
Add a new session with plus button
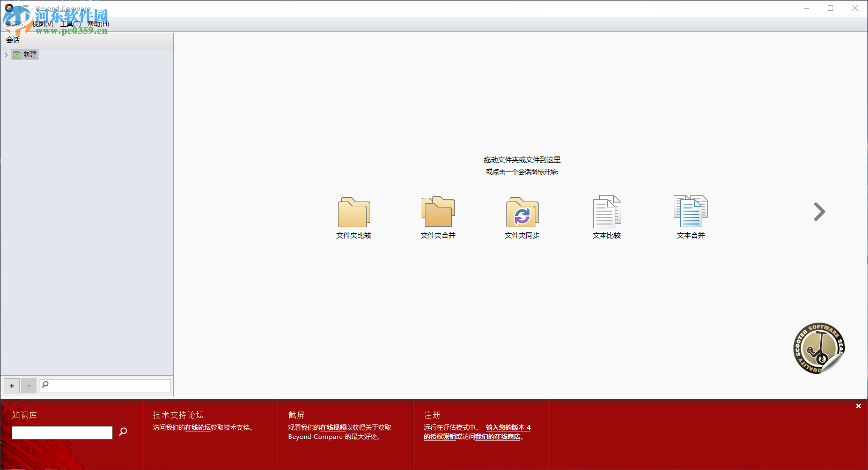pyautogui.click(x=12, y=386)
